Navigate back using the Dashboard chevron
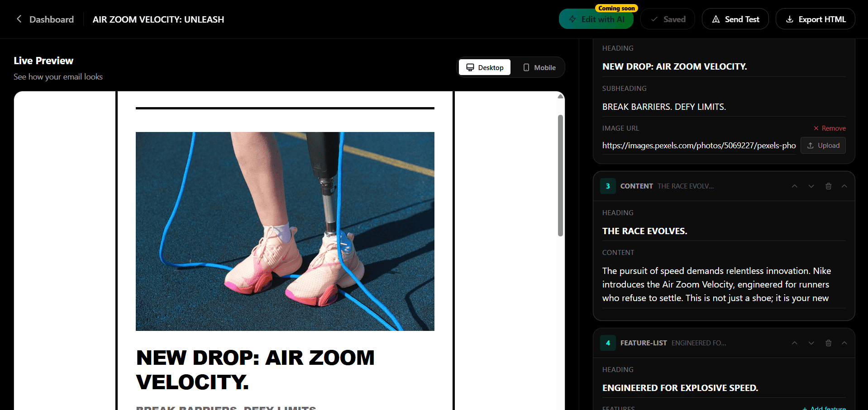This screenshot has width=868, height=410. point(19,19)
